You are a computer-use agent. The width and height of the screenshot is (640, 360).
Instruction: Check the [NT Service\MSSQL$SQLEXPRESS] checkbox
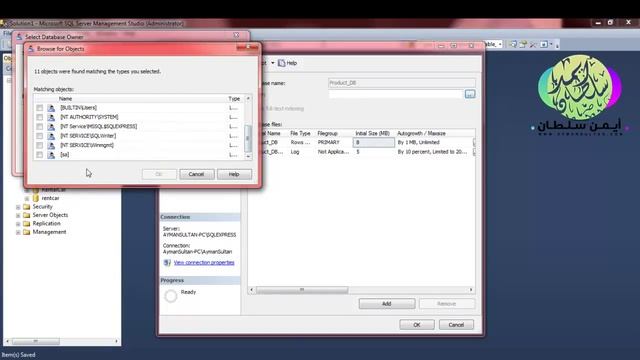[40, 127]
